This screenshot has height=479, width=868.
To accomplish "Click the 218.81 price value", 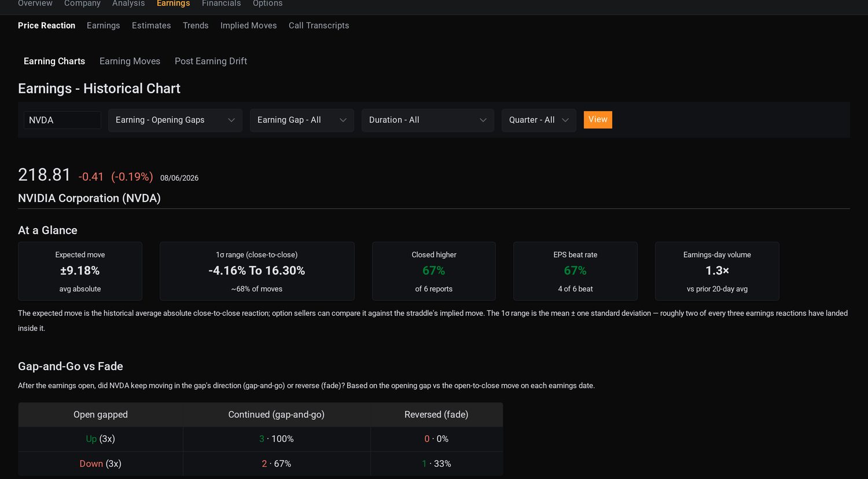I will pyautogui.click(x=45, y=175).
